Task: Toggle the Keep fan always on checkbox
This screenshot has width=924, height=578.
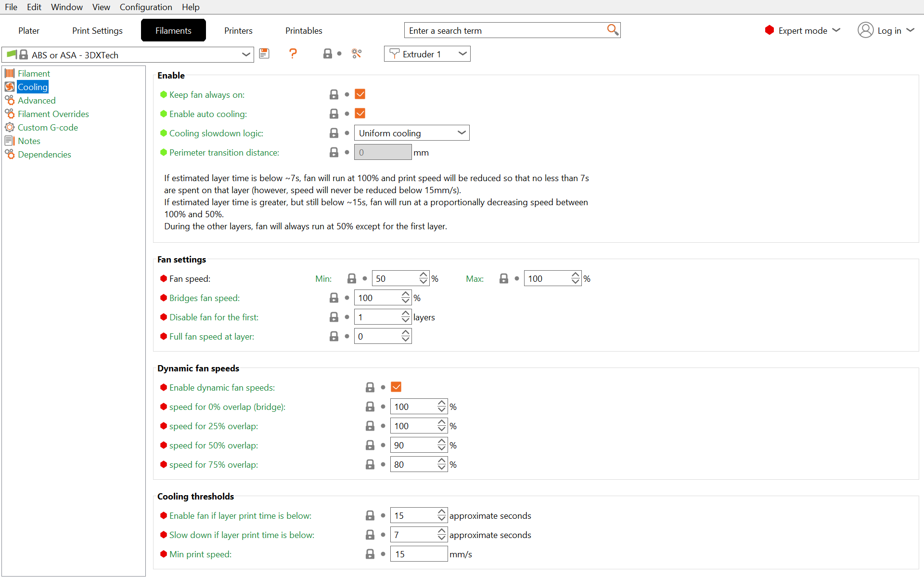Action: tap(360, 94)
